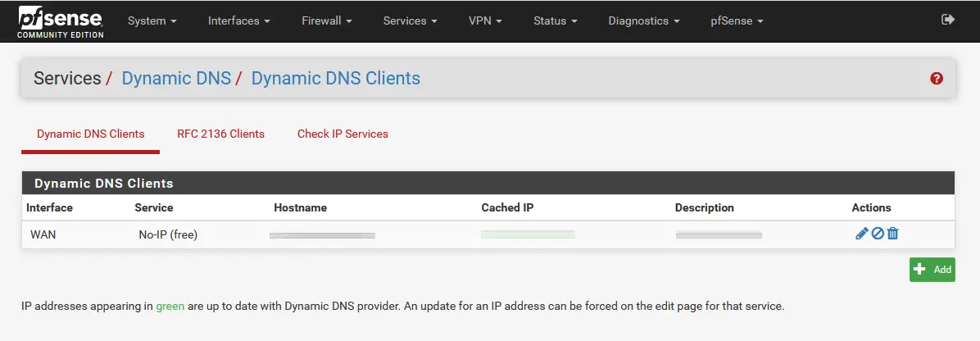The height and width of the screenshot is (341, 980).
Task: Open the Services dropdown
Action: [410, 20]
